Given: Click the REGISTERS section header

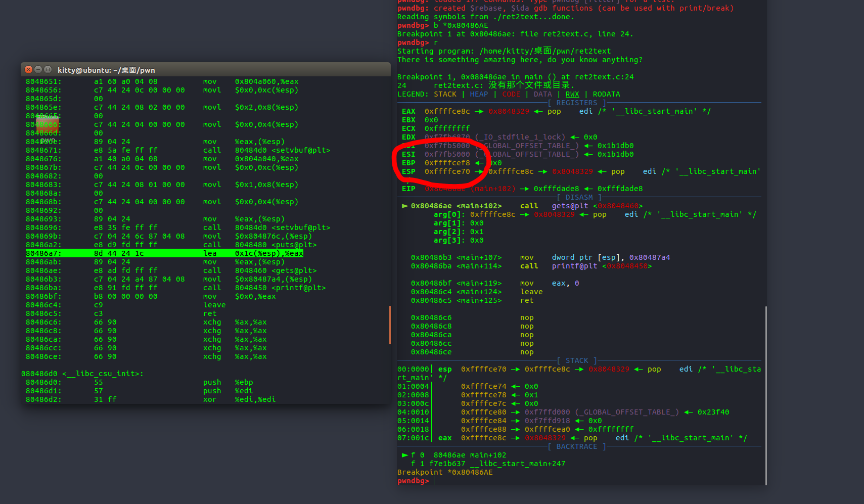Looking at the screenshot, I should pyautogui.click(x=576, y=103).
